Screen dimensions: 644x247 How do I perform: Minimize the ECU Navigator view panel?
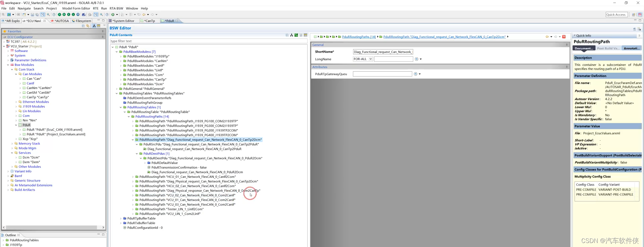point(99,20)
